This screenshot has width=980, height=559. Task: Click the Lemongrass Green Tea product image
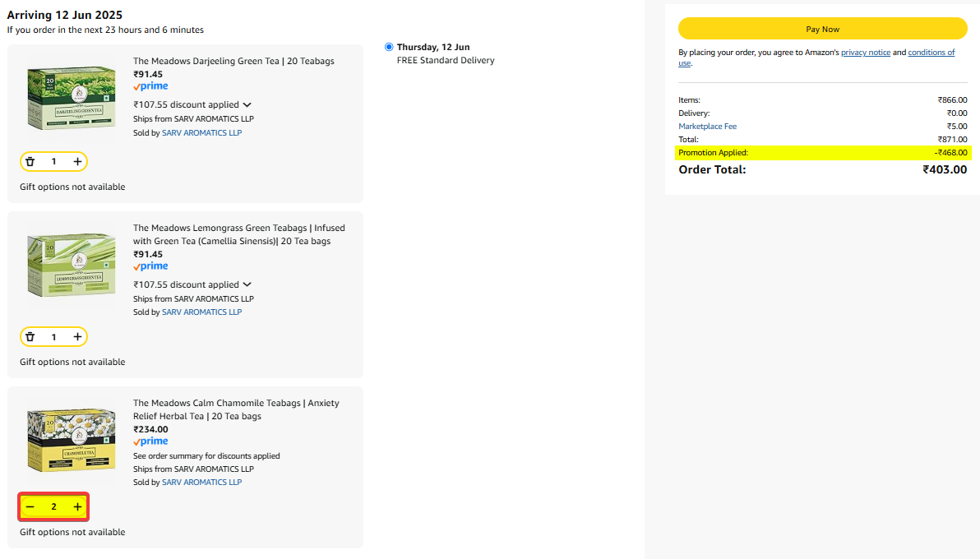(x=72, y=265)
